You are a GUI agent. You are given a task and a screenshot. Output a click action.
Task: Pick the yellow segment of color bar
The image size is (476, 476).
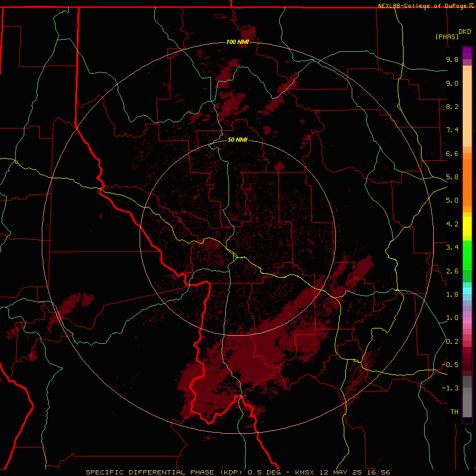pos(467,226)
